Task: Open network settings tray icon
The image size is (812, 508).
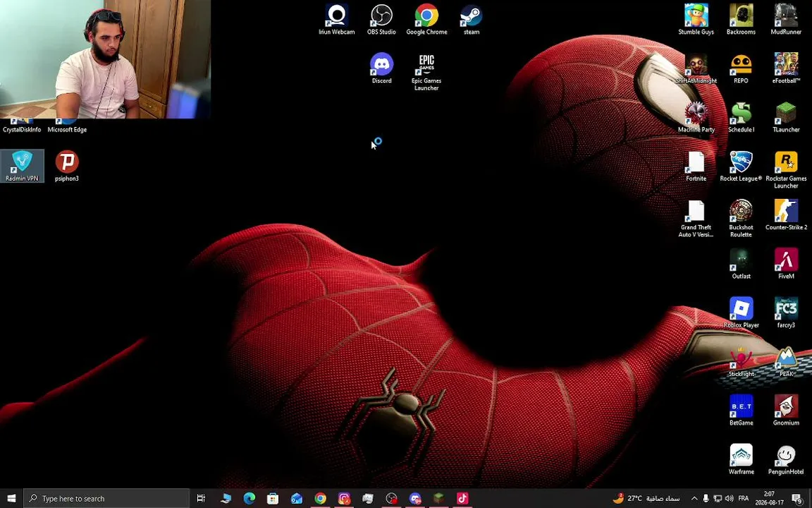Action: [718, 498]
